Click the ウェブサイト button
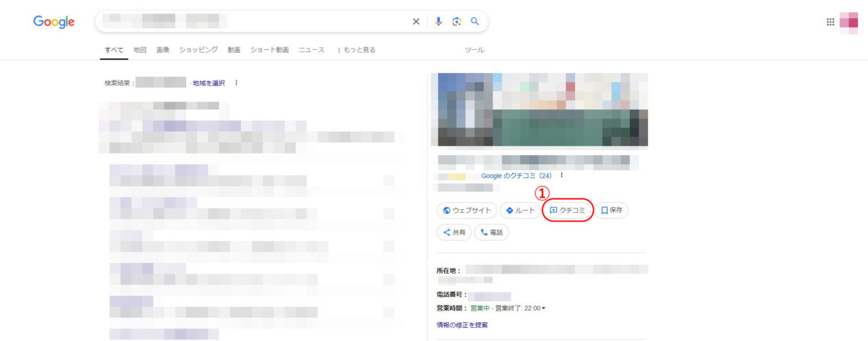868x341 pixels. coord(467,211)
